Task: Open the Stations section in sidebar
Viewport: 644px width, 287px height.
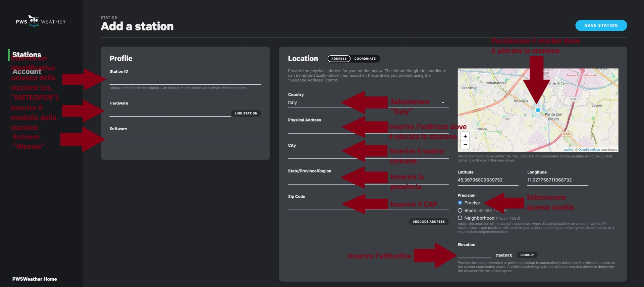Action: (27, 55)
